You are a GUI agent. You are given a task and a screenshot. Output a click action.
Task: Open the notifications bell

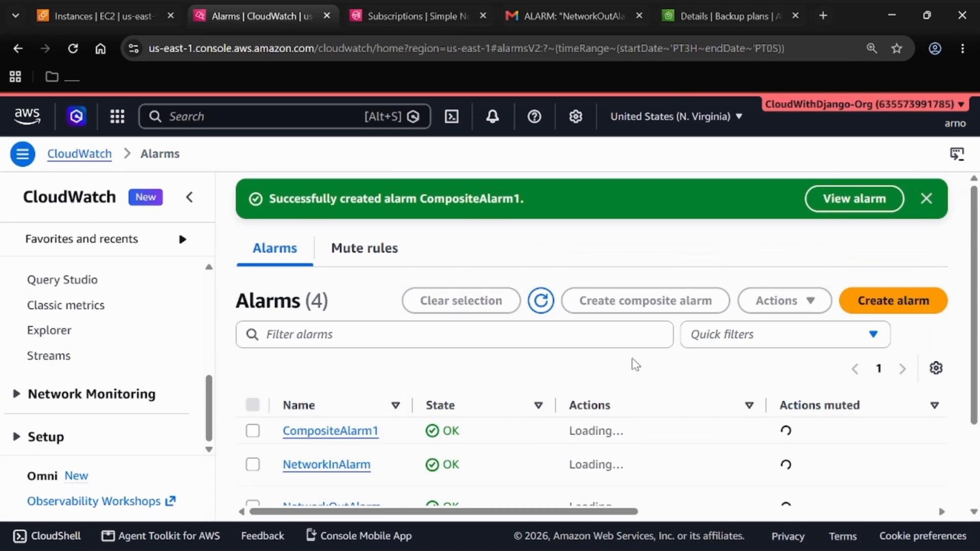click(493, 116)
